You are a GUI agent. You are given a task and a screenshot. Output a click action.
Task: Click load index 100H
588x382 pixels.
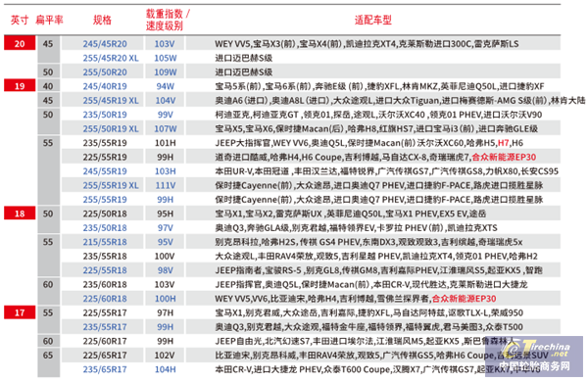pyautogui.click(x=166, y=299)
